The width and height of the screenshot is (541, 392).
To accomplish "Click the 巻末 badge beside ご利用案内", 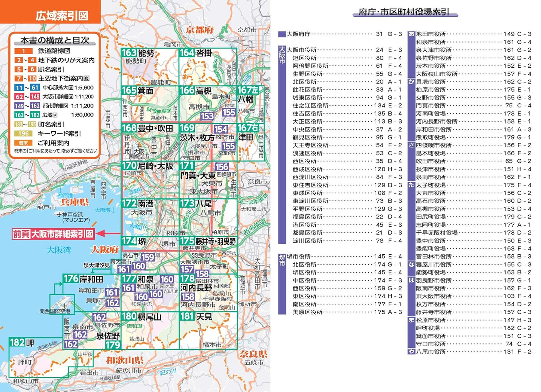I will tap(24, 143).
